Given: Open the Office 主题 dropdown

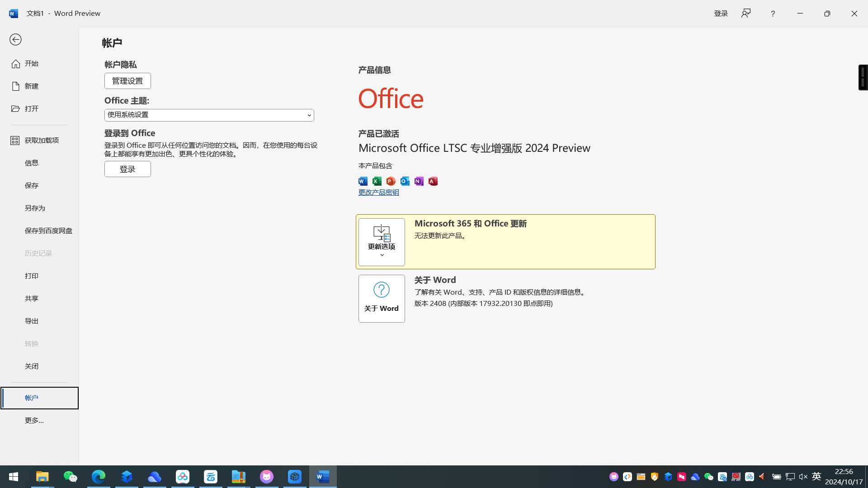Looking at the screenshot, I should pyautogui.click(x=209, y=115).
